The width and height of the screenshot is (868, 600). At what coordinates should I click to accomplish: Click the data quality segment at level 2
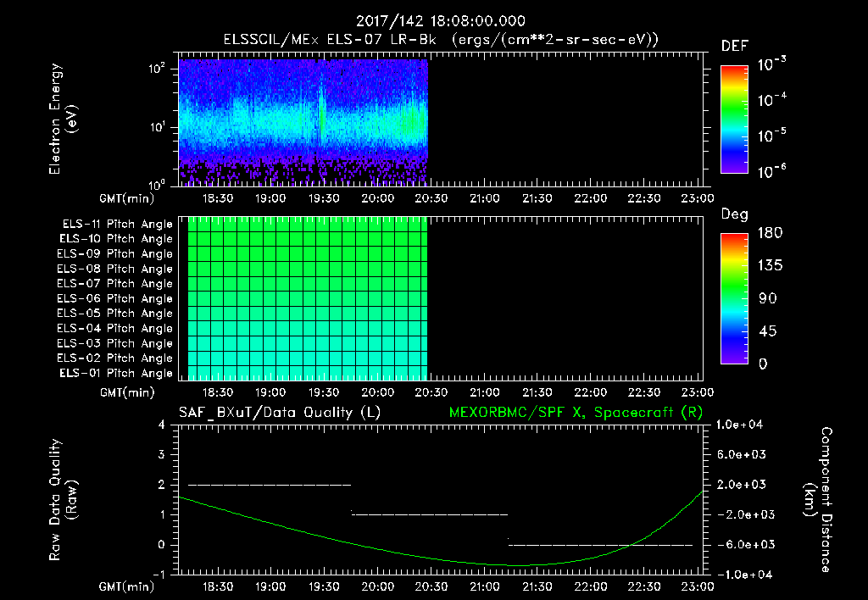pyautogui.click(x=270, y=485)
